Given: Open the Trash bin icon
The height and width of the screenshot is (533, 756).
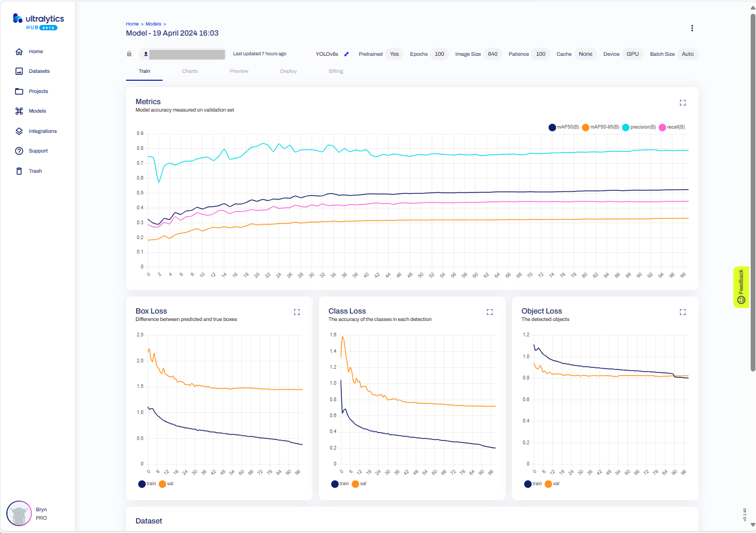Looking at the screenshot, I should click(x=19, y=171).
